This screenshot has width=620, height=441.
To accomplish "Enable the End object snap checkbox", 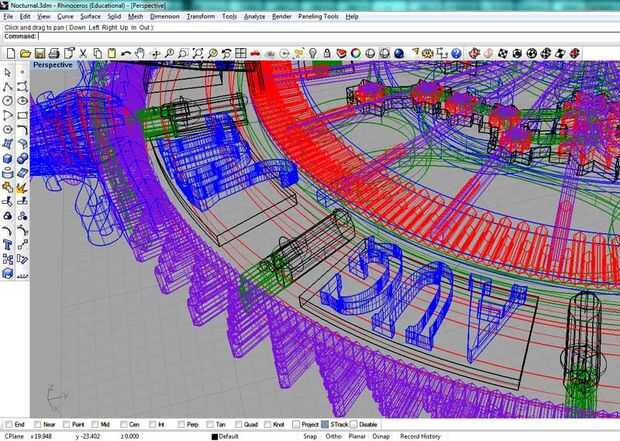I will pos(9,424).
